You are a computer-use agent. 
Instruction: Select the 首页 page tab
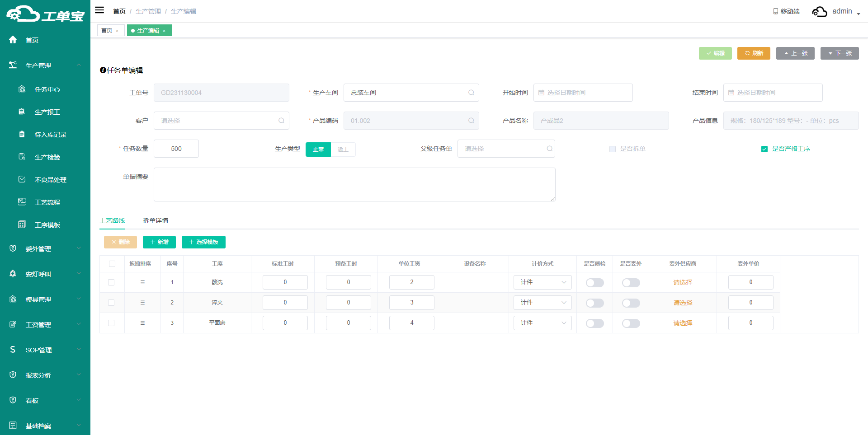coord(107,31)
